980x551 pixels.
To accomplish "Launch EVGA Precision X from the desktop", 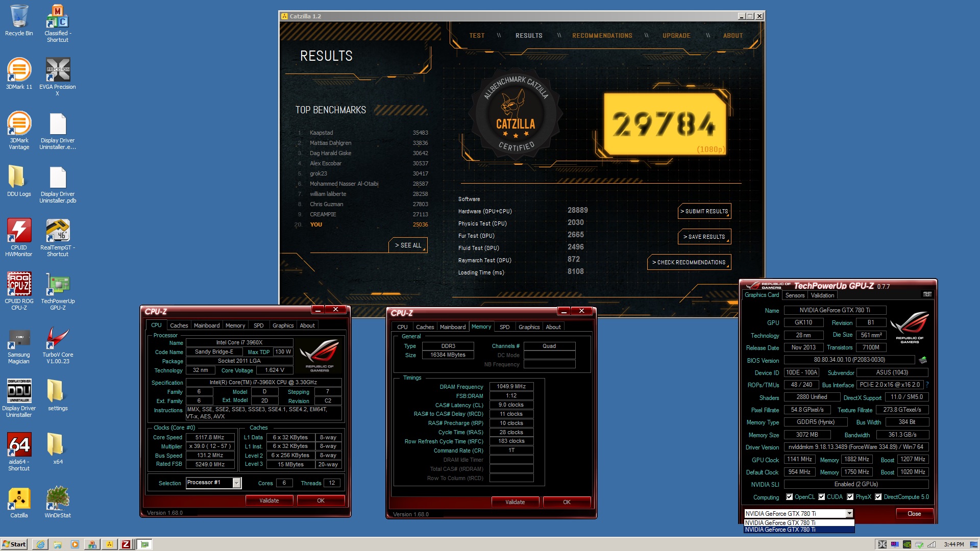I will [x=58, y=77].
